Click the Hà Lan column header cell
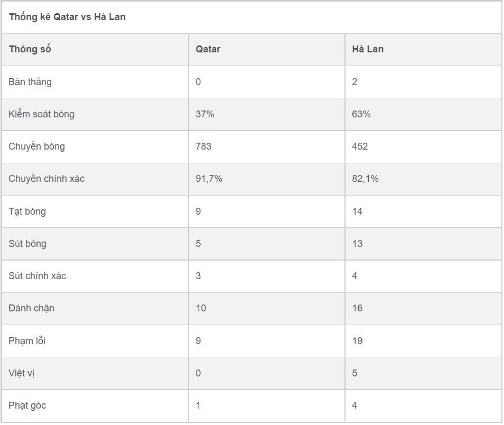Image resolution: width=504 pixels, height=425 pixels. click(x=368, y=49)
